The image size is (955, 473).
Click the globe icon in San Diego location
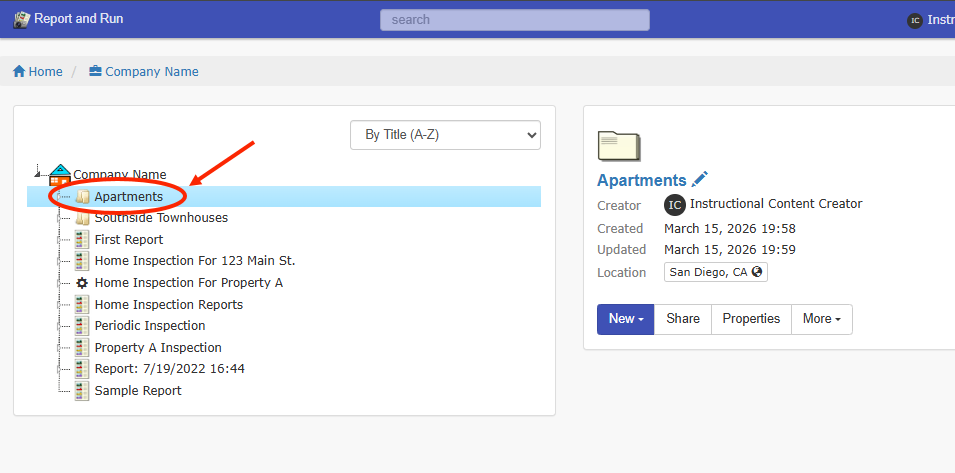[x=757, y=272]
